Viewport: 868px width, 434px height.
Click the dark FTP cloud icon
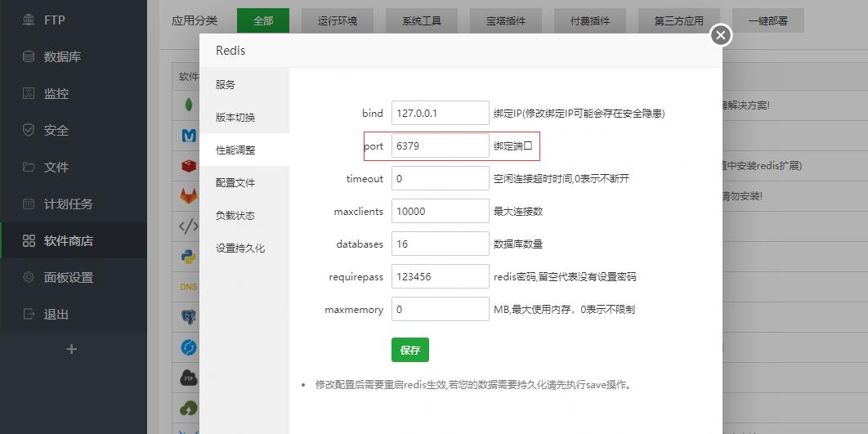(189, 378)
